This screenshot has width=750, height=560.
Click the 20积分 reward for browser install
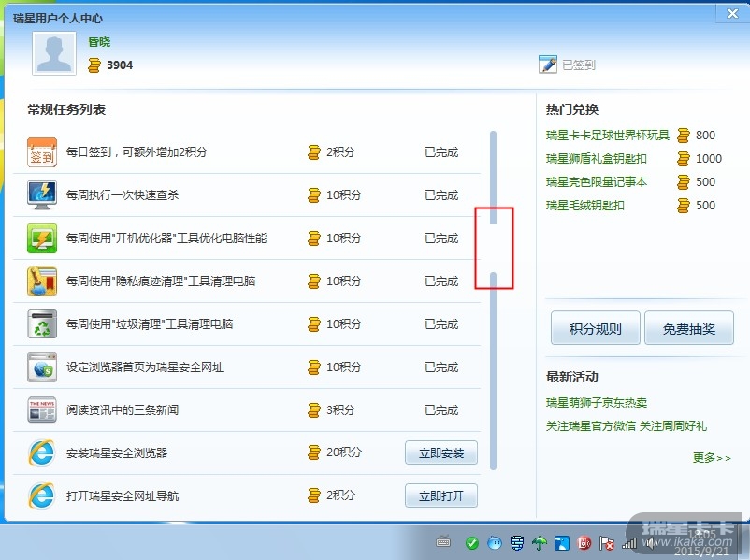[344, 452]
